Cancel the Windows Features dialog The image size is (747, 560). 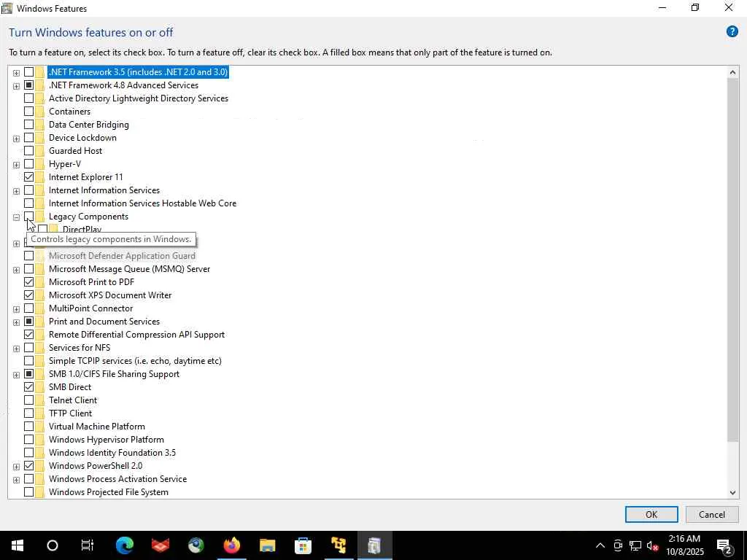pyautogui.click(x=712, y=514)
